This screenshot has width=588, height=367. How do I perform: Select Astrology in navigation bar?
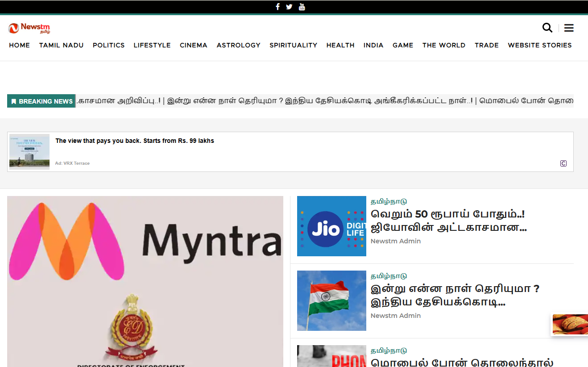click(238, 45)
